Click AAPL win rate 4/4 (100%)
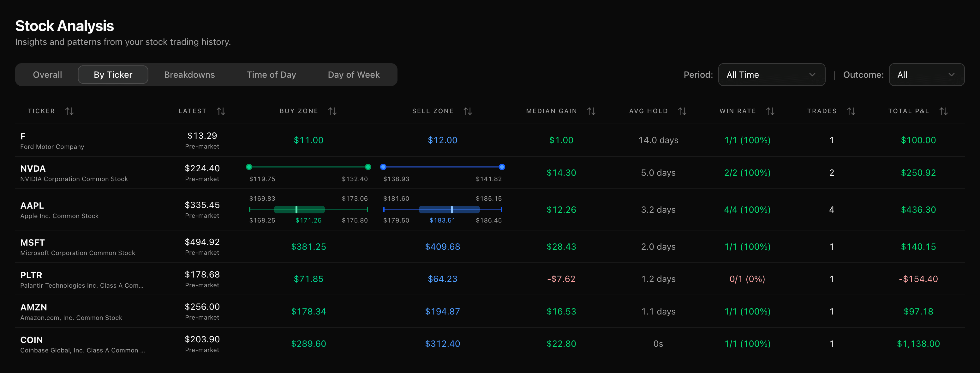Viewport: 980px width, 373px height. tap(747, 210)
